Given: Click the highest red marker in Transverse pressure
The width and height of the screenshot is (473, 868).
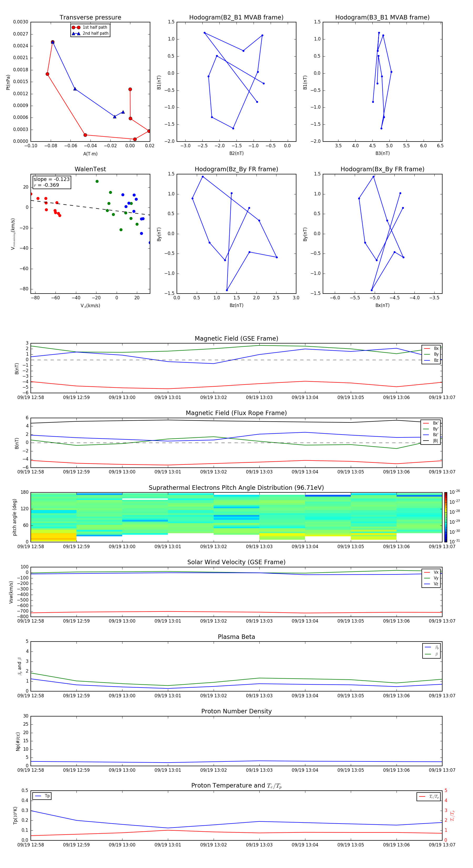Looking at the screenshot, I should [53, 42].
